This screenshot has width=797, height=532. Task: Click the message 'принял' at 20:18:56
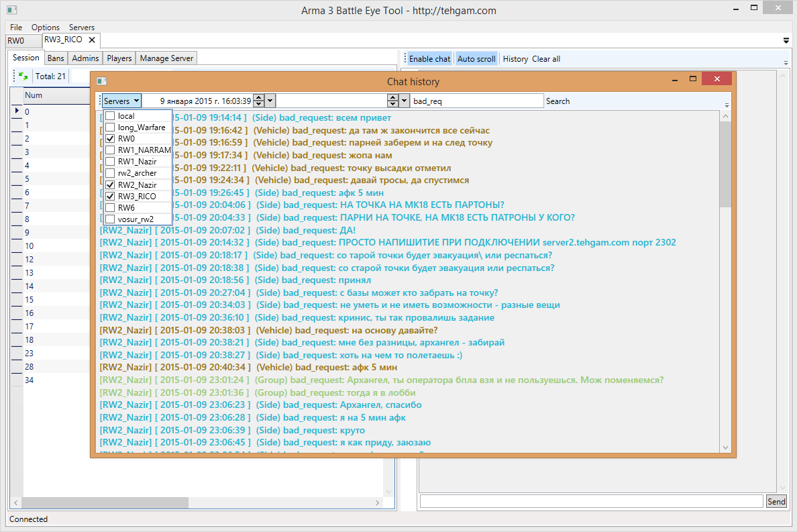[x=354, y=280]
